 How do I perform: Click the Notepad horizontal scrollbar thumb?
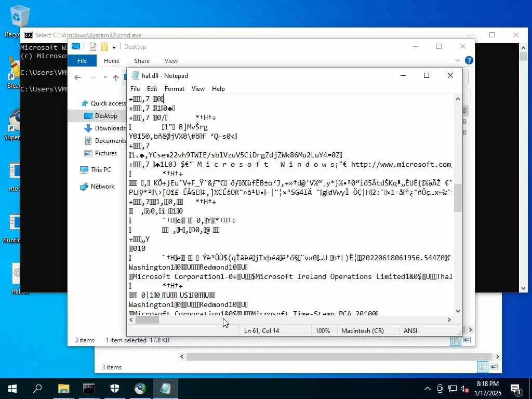147,320
